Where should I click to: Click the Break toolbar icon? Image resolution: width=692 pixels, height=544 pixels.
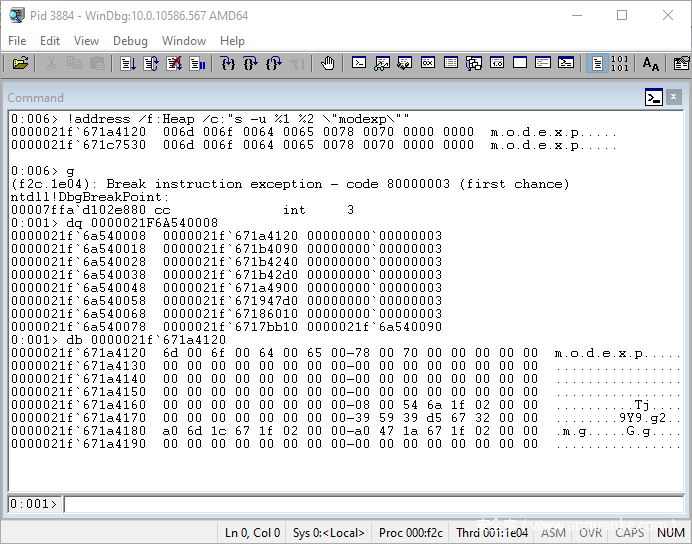197,64
